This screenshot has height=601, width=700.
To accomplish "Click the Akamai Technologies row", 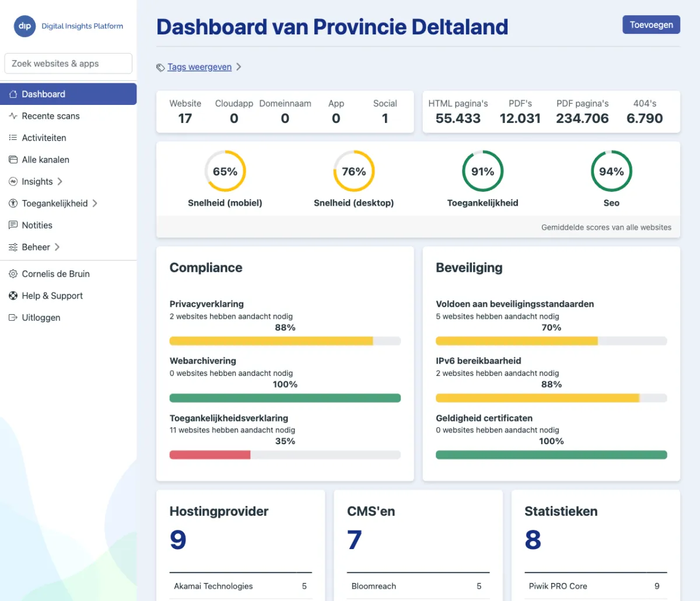I will (241, 586).
